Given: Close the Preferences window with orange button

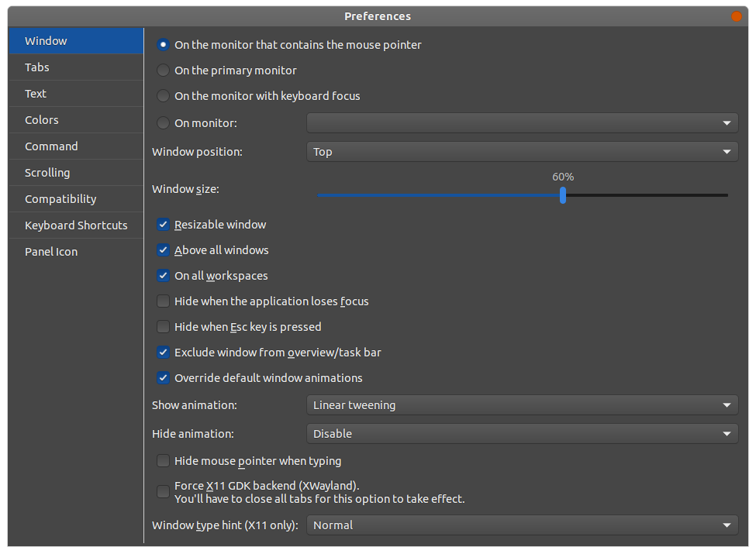Looking at the screenshot, I should coord(737,16).
